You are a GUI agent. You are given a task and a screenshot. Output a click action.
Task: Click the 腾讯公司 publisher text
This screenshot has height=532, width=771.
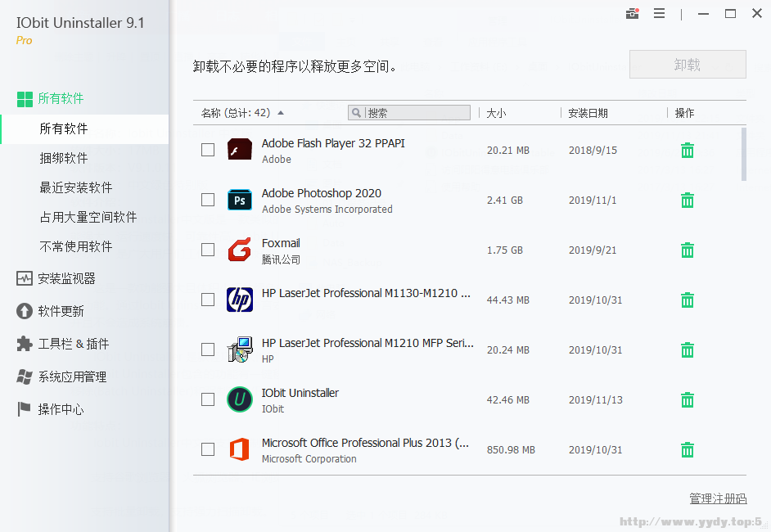[x=281, y=259]
